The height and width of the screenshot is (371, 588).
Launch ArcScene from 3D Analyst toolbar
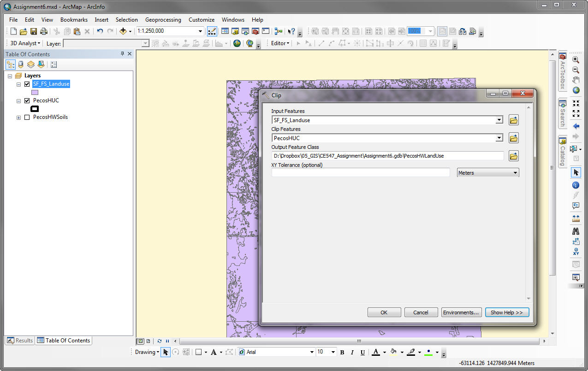237,43
